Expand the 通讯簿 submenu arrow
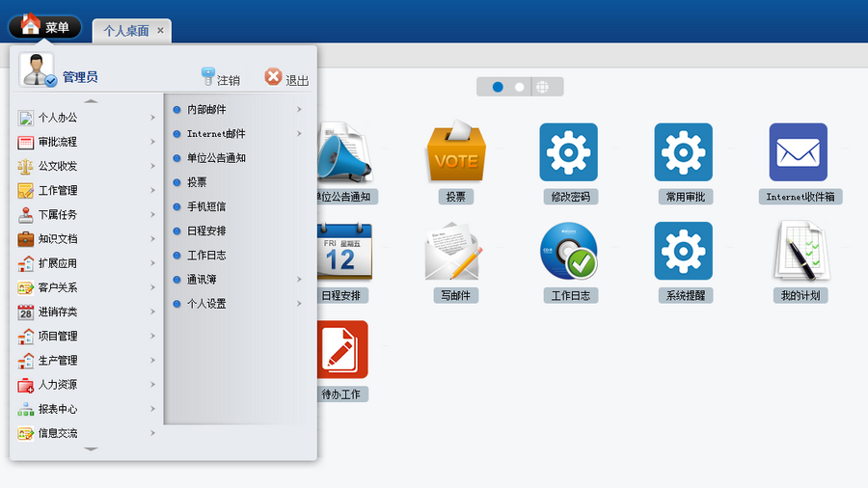Screen dimensions: 868x488 click(x=299, y=280)
